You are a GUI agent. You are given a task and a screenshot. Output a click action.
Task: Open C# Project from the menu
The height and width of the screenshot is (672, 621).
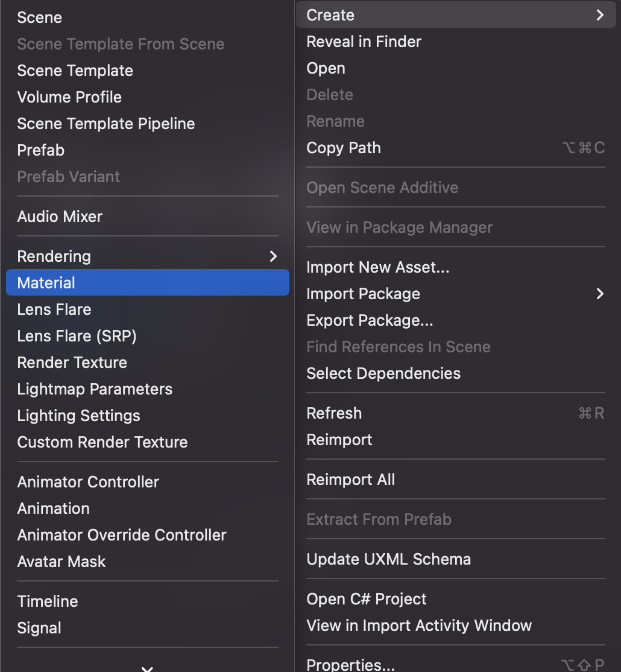[x=366, y=599]
